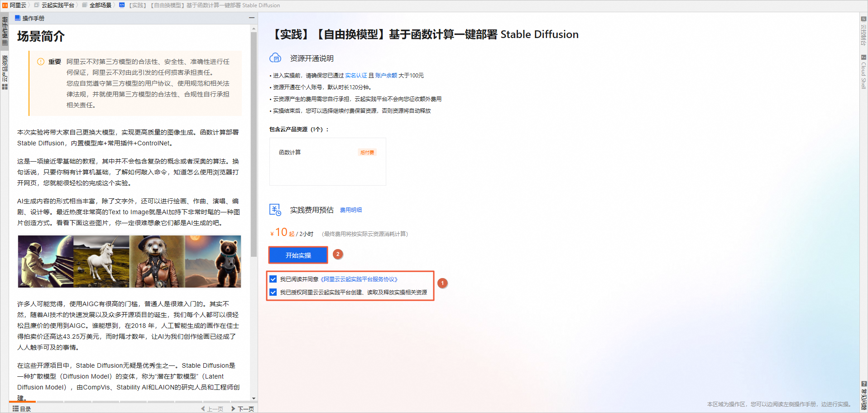Click the orange warning icon beside 重要
This screenshot has width=868, height=413.
tap(41, 62)
